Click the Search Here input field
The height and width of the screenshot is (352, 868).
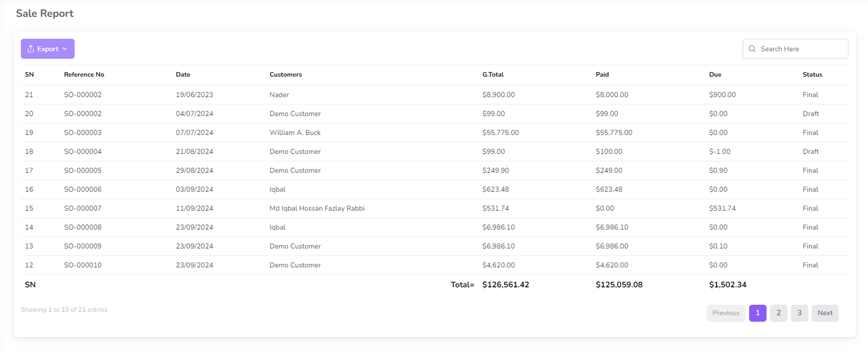(801, 49)
